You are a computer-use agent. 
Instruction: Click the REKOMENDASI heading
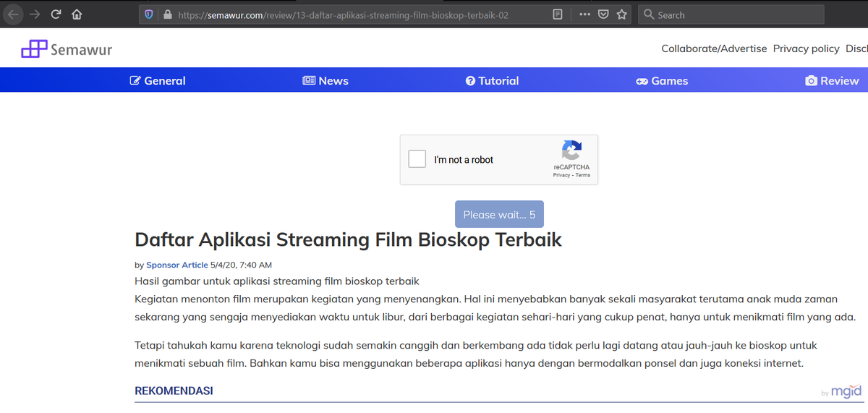174,391
